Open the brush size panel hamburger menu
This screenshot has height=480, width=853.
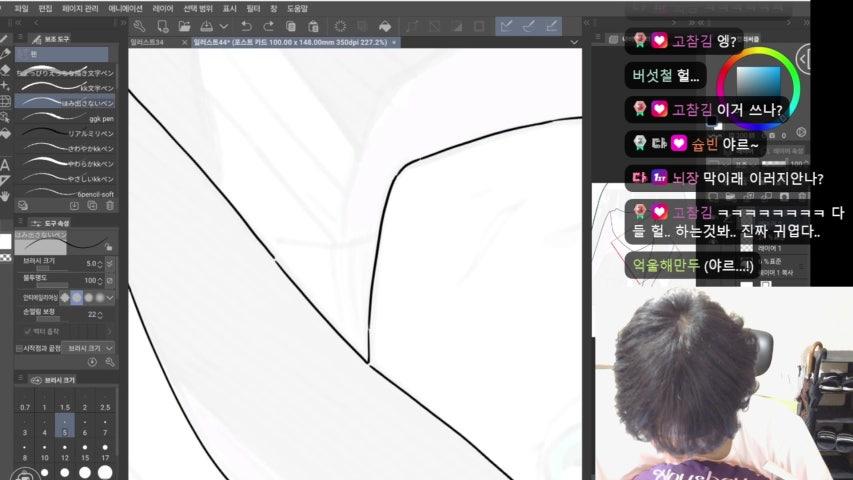20,378
